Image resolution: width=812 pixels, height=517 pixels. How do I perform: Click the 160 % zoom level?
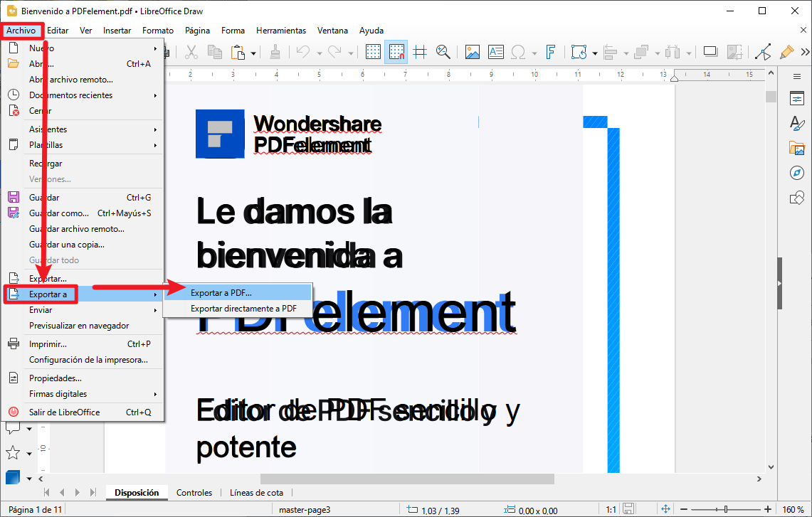(793, 510)
